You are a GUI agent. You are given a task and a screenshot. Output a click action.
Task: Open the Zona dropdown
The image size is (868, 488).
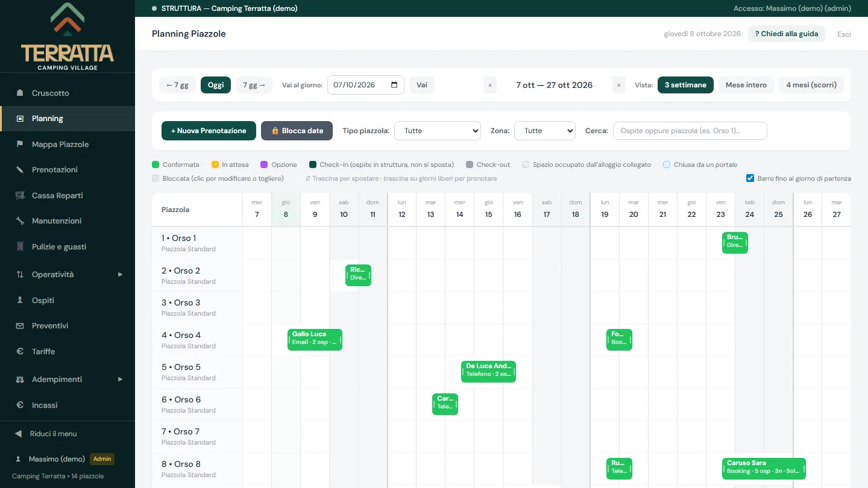pyautogui.click(x=545, y=131)
